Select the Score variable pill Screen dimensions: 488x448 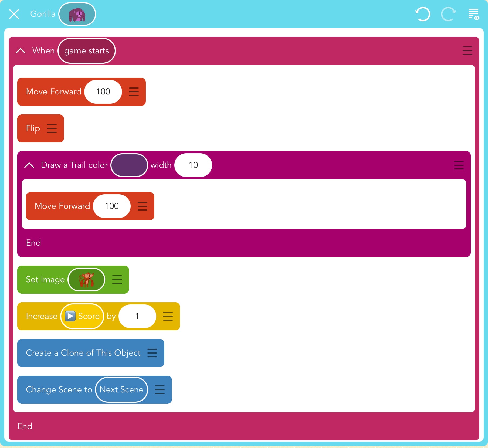tap(82, 316)
